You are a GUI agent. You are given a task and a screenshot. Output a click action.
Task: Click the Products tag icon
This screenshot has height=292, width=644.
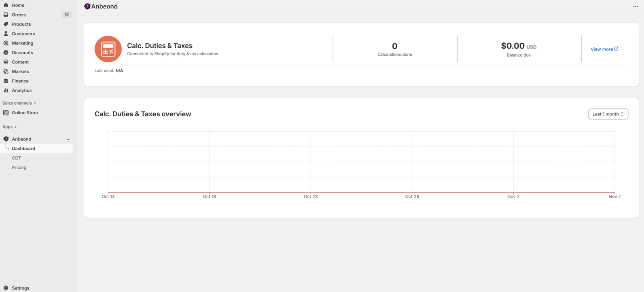click(6, 24)
